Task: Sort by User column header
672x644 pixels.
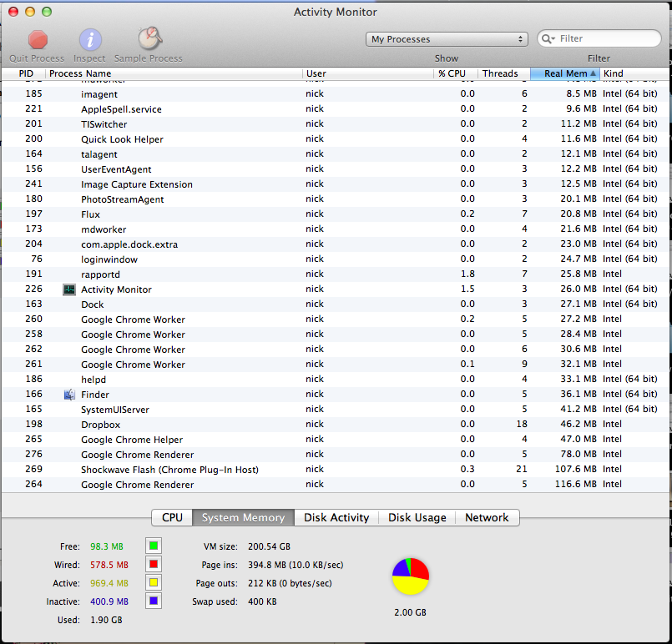Action: (367, 73)
